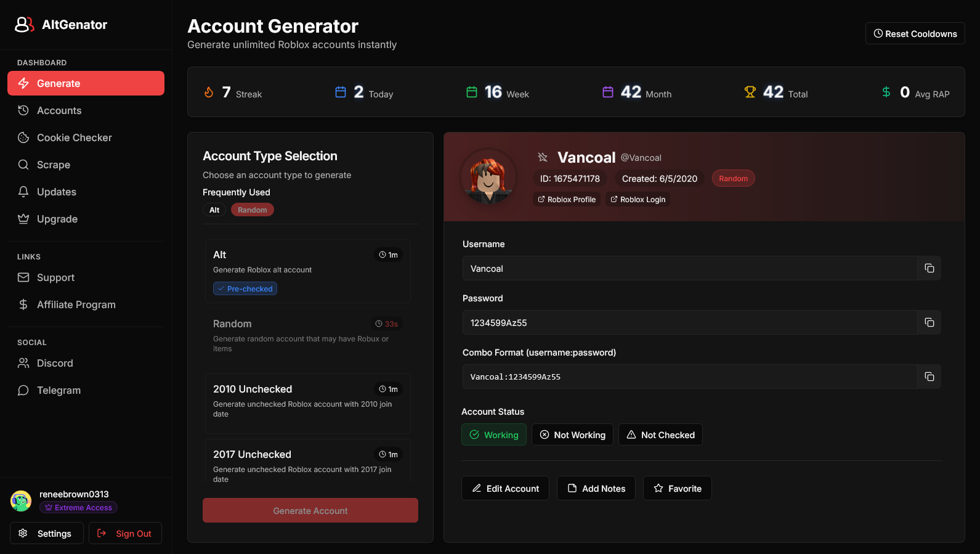Open the Scrape section
The width and height of the screenshot is (980, 554).
[x=86, y=165]
